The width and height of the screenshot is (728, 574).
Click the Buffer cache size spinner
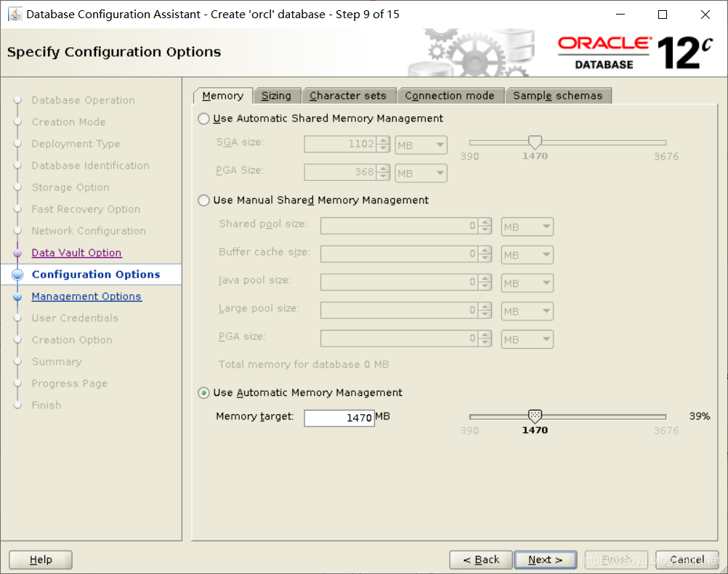(485, 254)
